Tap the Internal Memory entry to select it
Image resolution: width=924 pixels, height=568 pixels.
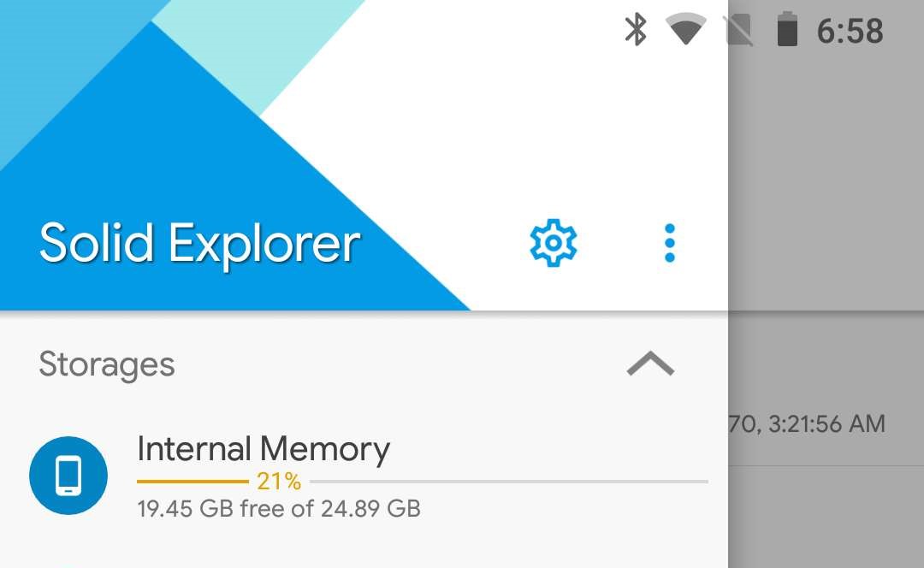[264, 448]
